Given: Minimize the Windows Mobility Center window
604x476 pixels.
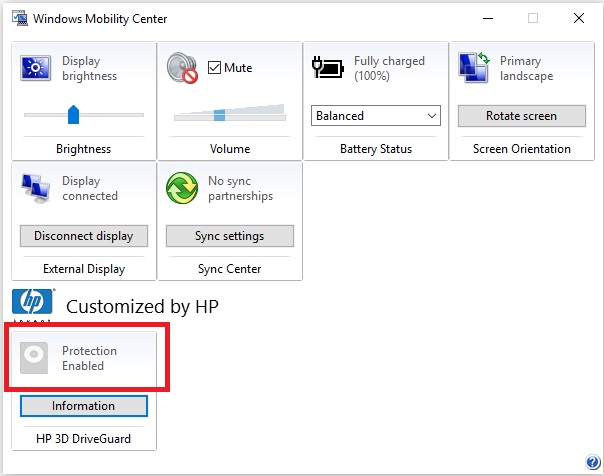Looking at the screenshot, I should click(x=488, y=18).
